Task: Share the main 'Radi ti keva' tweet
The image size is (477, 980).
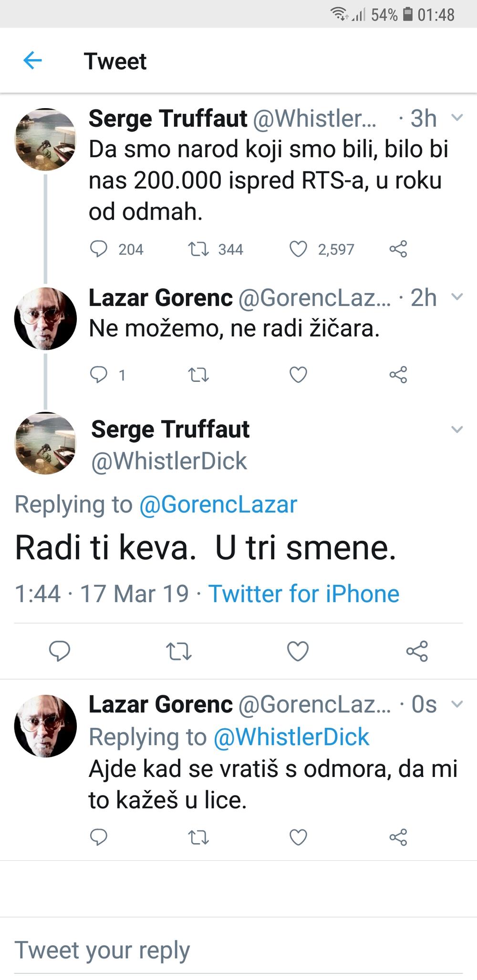Action: tap(417, 651)
